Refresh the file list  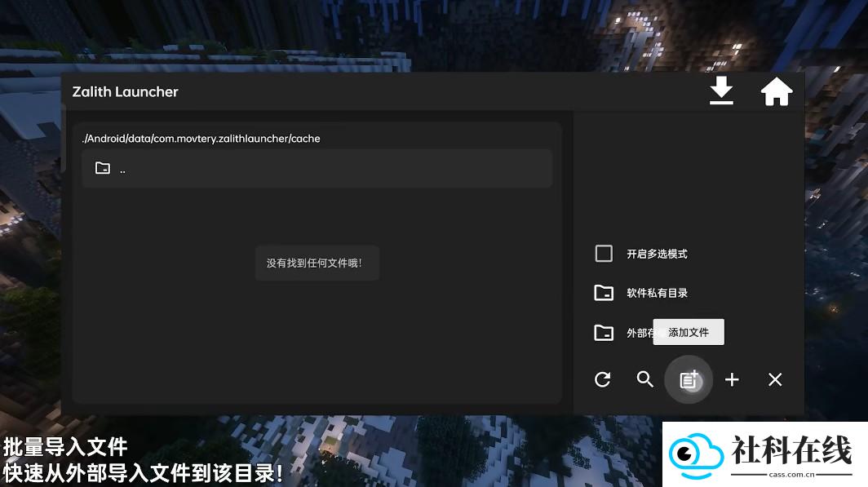pyautogui.click(x=603, y=379)
